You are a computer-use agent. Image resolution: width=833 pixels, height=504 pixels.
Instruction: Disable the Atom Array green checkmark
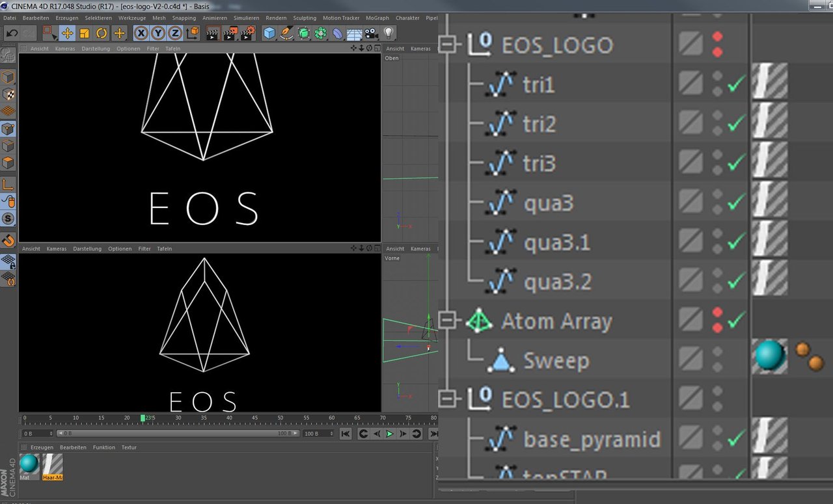click(737, 319)
